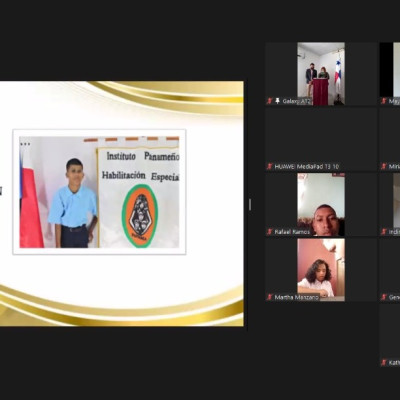Click the orange IPHE logo on the slide
The height and width of the screenshot is (400, 400).
click(140, 216)
